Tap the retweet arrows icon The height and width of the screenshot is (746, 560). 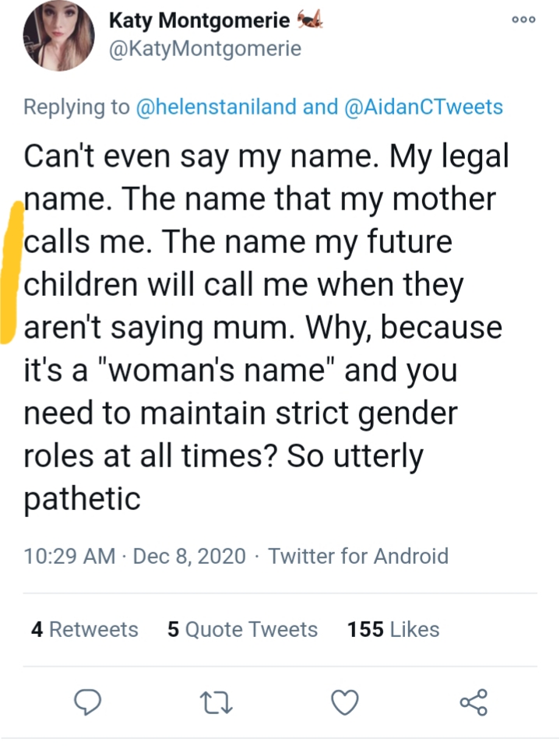216,703
